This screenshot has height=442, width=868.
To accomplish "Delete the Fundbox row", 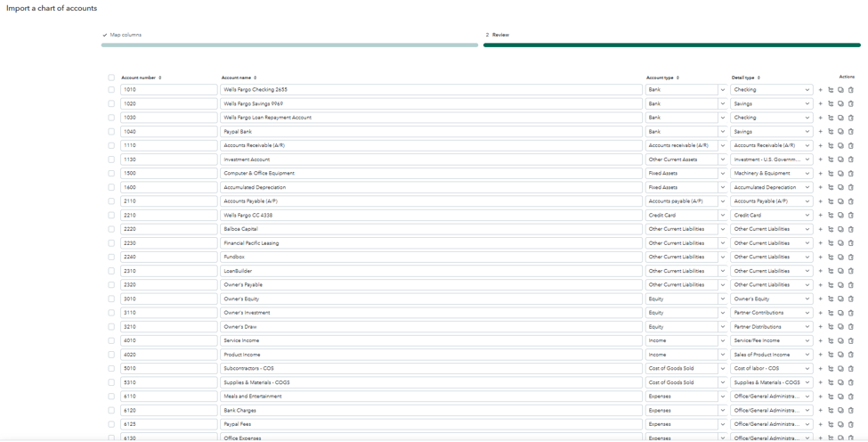I will click(851, 257).
